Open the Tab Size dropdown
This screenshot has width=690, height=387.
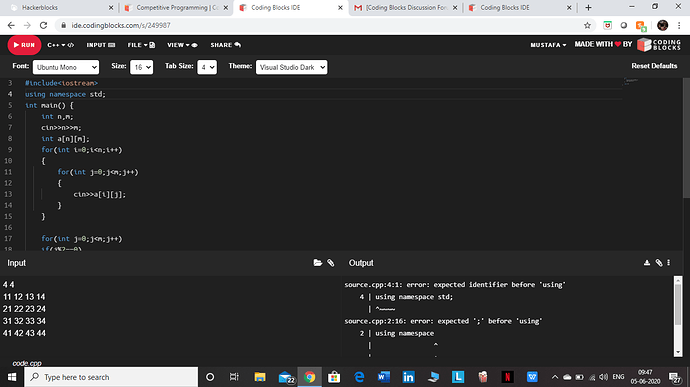(207, 67)
